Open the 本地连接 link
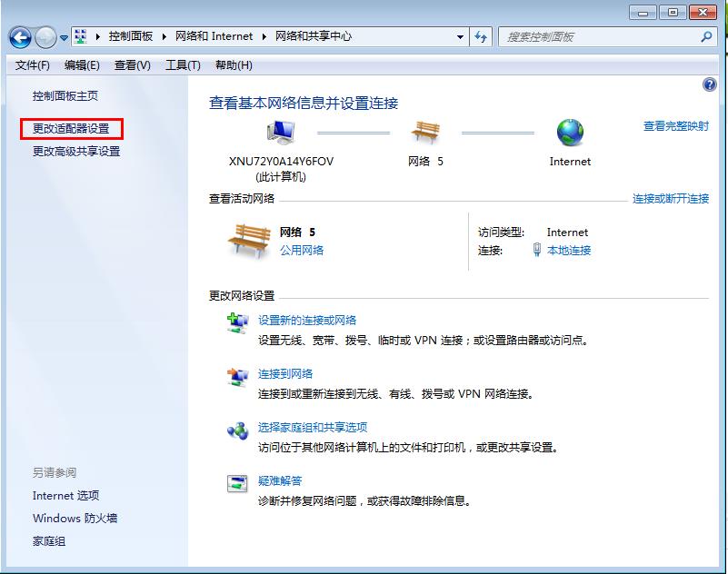This screenshot has height=574, width=728. 569,251
